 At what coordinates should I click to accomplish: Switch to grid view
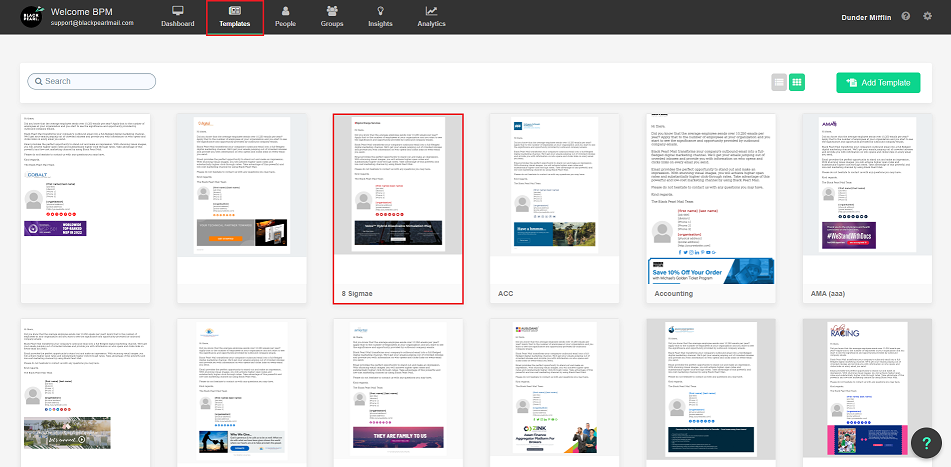click(x=797, y=82)
